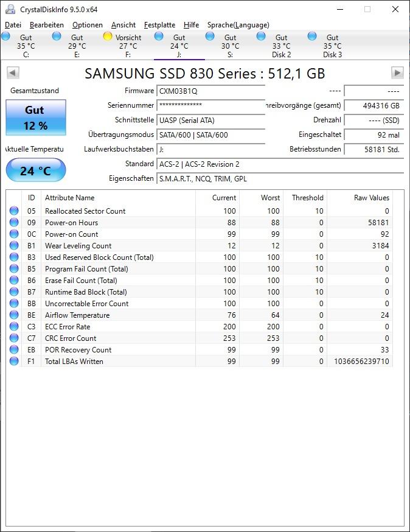
Task: Click the SAMSUNG SSD 830 Series title
Action: [205, 73]
